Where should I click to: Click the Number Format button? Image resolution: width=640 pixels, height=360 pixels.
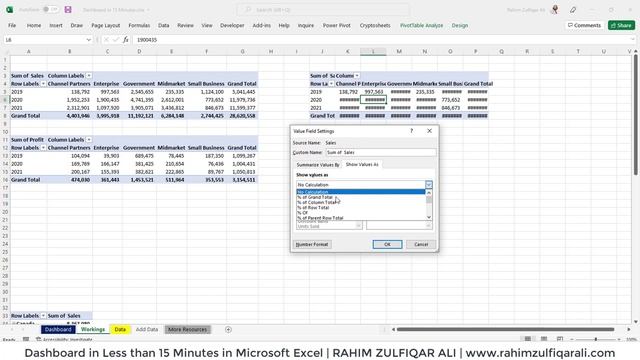point(312,244)
